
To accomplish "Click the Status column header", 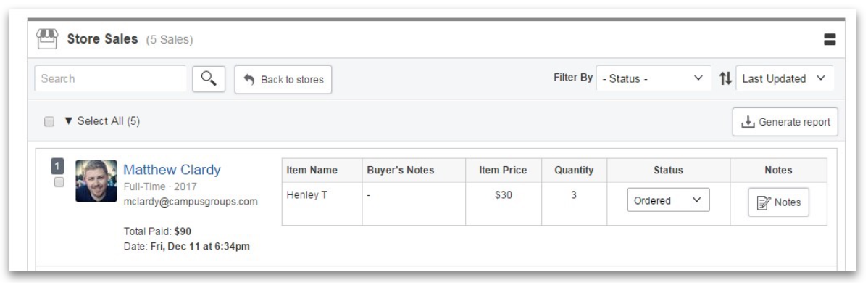I will pos(668,171).
